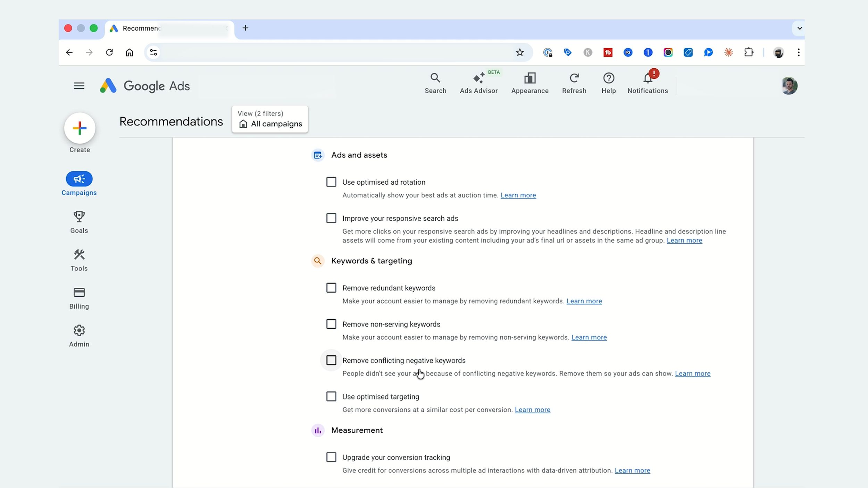Click the browser profile avatar in toolbar
Viewport: 868px width, 488px height.
pyautogui.click(x=778, y=52)
